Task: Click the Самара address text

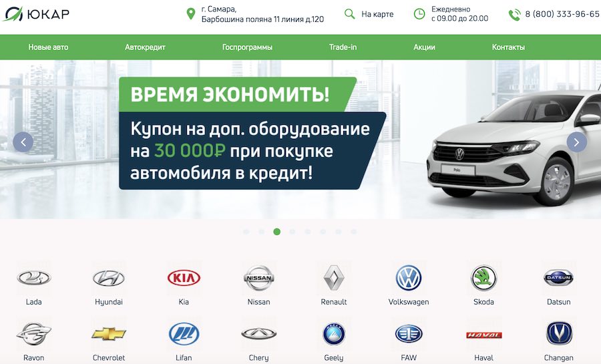Action: 262,14
